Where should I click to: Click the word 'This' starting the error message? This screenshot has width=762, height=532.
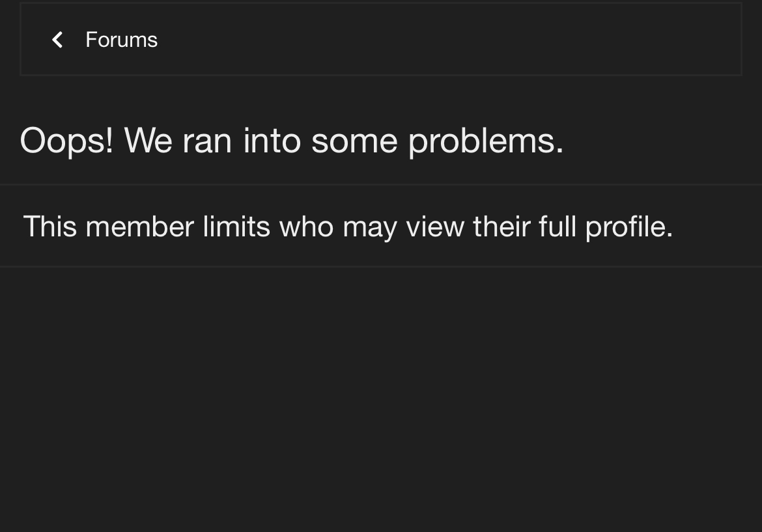50,227
